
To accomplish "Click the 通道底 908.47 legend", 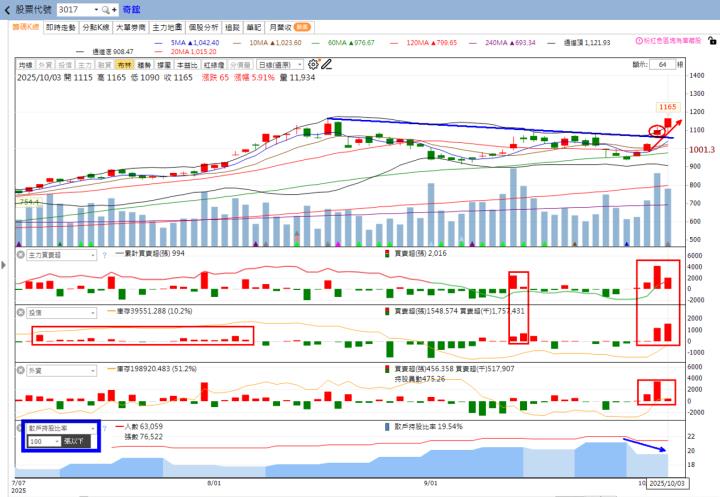I will pos(105,51).
